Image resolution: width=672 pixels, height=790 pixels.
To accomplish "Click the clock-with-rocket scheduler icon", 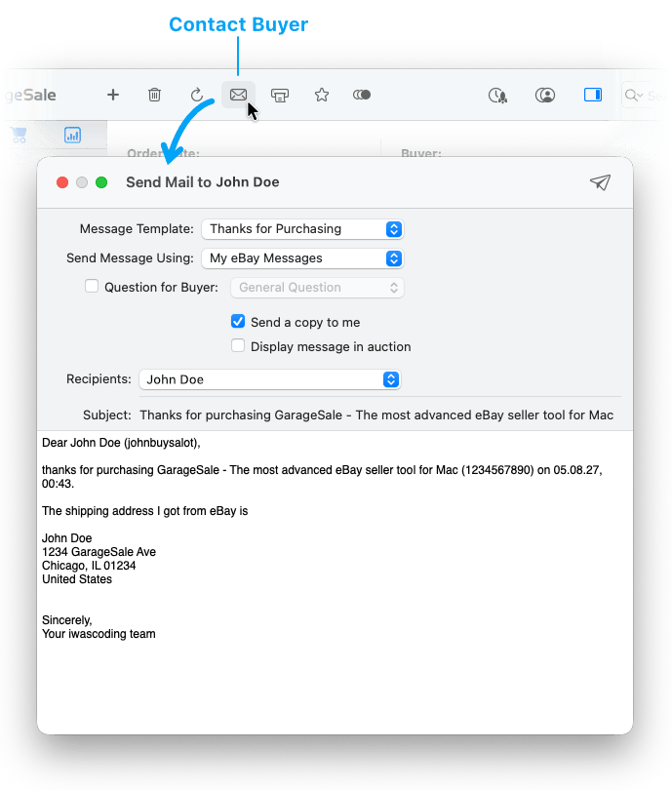I will 497,96.
